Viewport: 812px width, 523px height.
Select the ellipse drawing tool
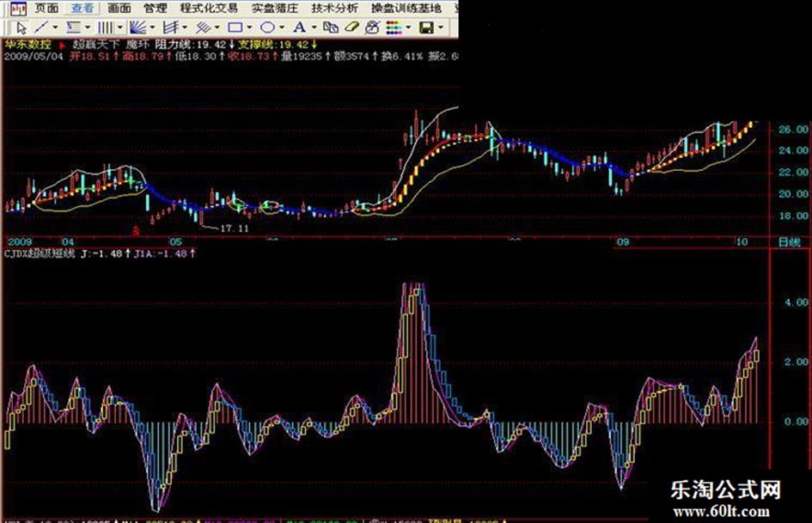click(x=268, y=27)
